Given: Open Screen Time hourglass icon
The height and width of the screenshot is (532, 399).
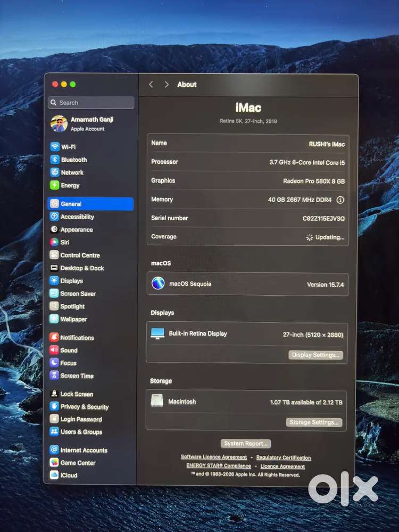Looking at the screenshot, I should (x=54, y=375).
